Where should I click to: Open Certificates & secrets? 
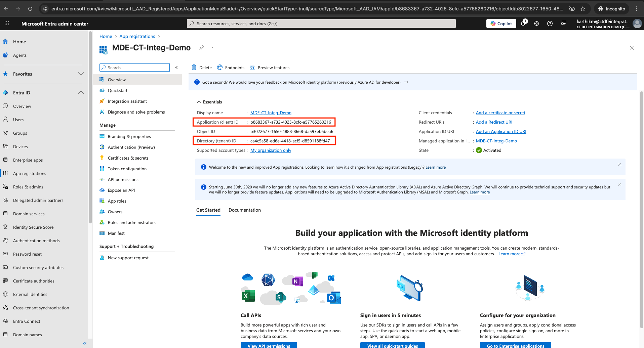tap(128, 158)
